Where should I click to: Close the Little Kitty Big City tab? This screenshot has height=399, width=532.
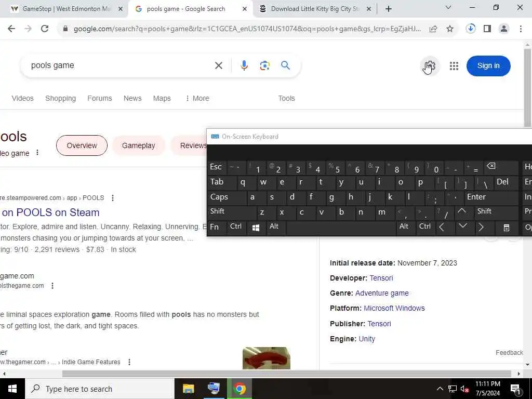[369, 9]
